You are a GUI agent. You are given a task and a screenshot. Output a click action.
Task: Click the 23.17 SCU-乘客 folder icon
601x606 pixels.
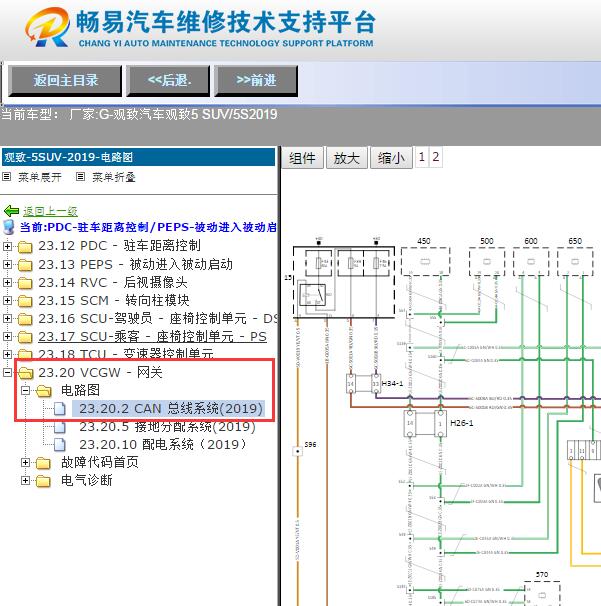tap(25, 337)
